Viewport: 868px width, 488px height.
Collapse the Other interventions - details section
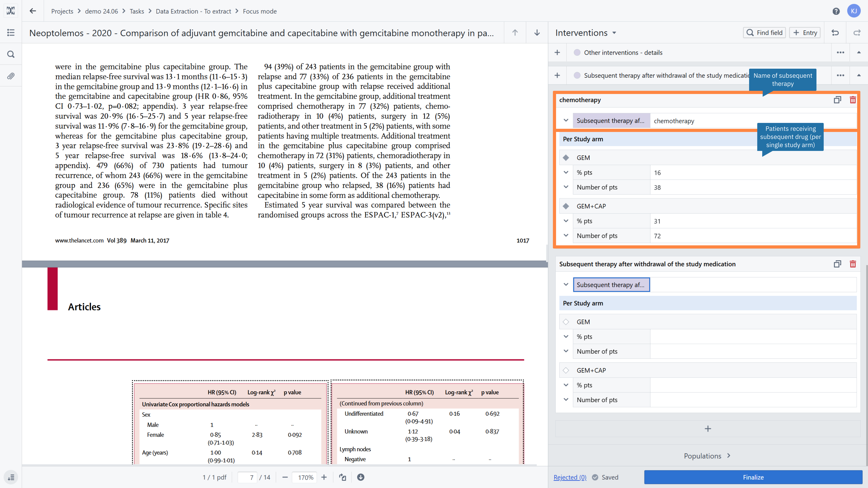click(x=859, y=53)
